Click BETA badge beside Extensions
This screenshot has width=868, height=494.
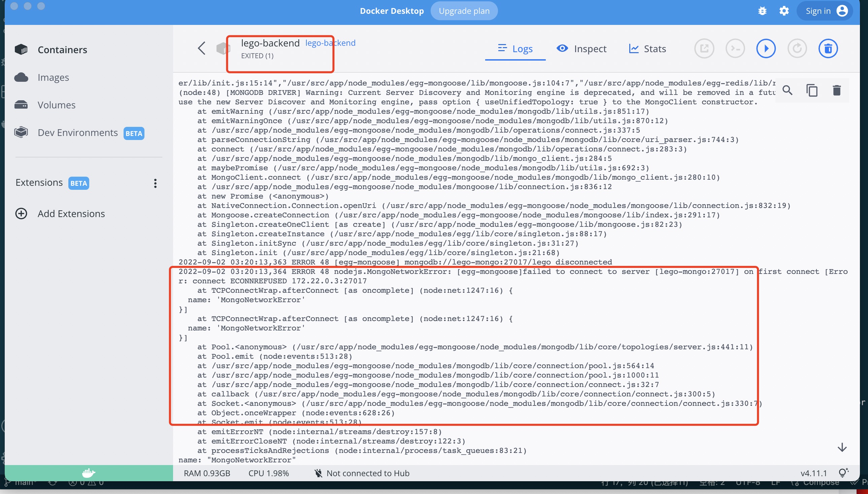point(78,183)
